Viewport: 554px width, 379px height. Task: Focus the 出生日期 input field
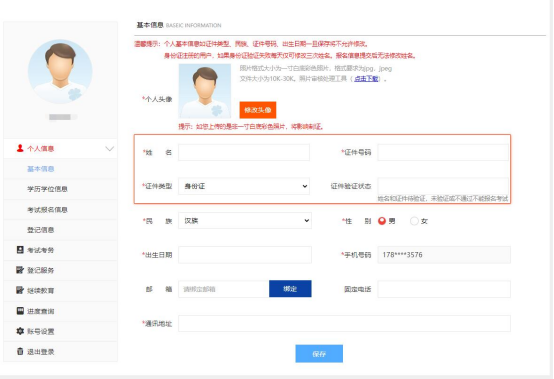[245, 255]
